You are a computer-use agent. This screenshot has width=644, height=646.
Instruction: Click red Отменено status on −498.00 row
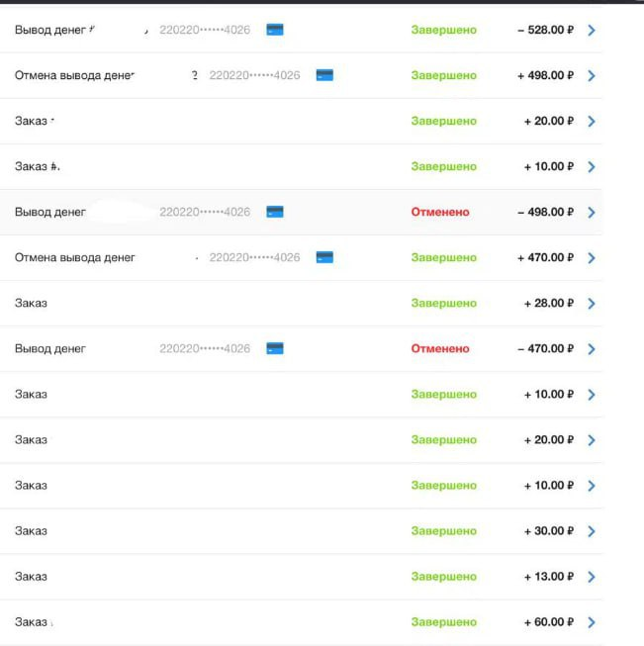click(440, 212)
